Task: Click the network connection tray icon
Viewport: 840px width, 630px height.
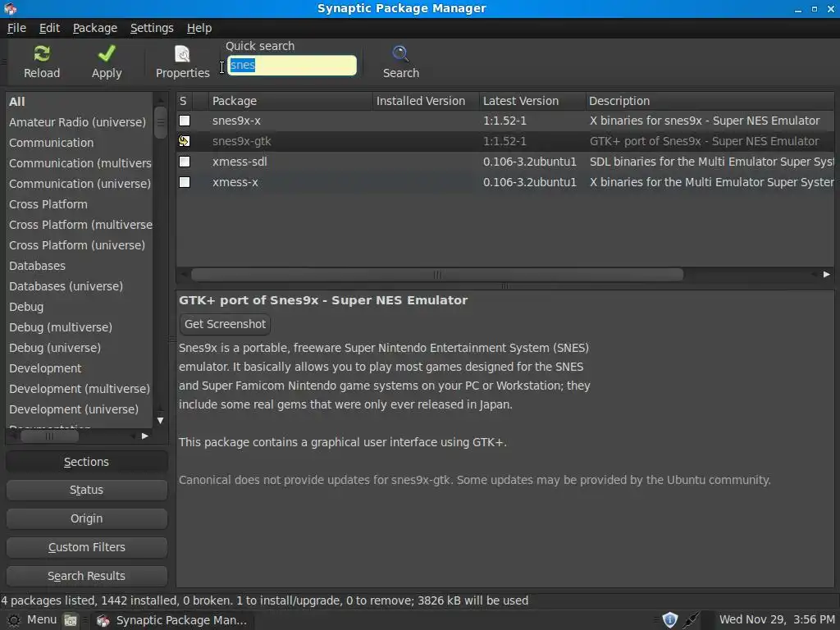Action: 691,620
